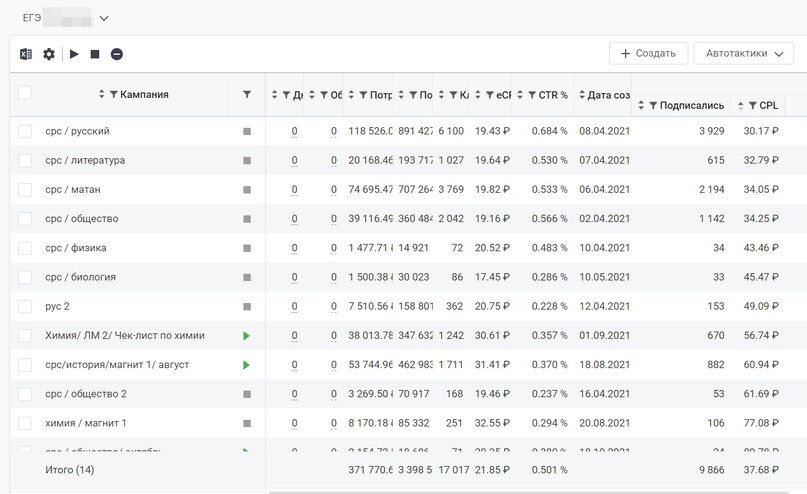Expand the Автотактики dropdown
Screen dimensions: 807x494
pos(744,54)
